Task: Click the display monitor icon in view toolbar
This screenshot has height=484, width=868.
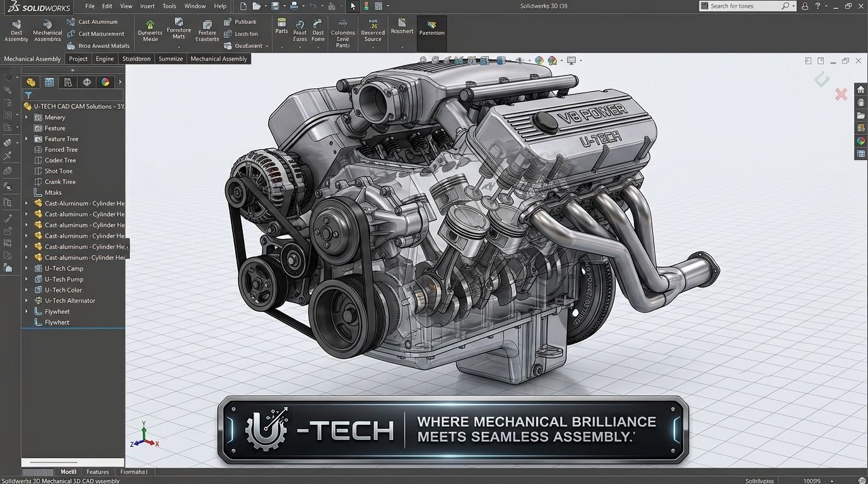Action: click(572, 60)
